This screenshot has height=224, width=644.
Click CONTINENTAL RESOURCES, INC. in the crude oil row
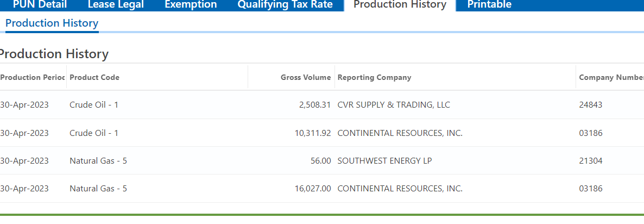(400, 133)
